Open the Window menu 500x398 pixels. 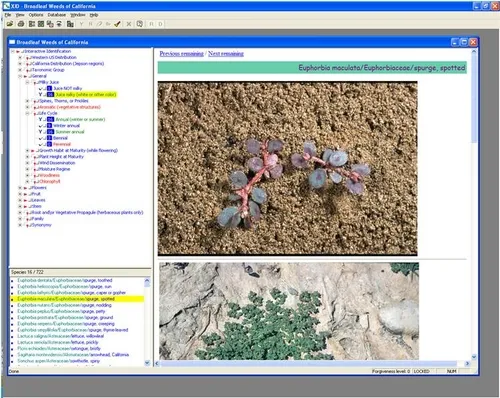coord(78,15)
